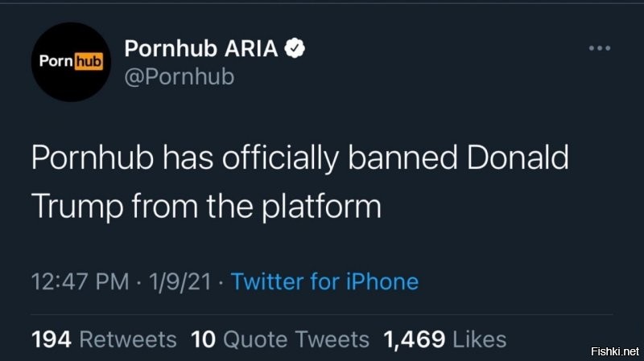Click the orange 'hub' logo part
Viewport: 644px width, 361px height.
(x=89, y=62)
